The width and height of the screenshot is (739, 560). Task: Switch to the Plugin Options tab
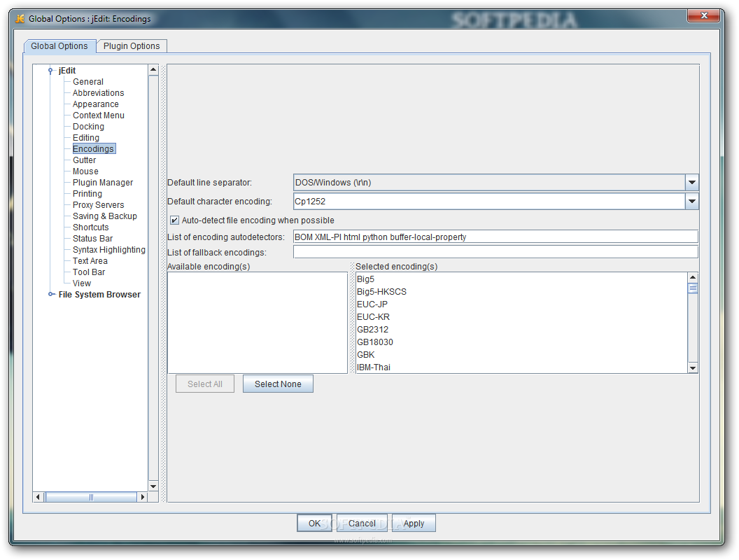(x=132, y=46)
